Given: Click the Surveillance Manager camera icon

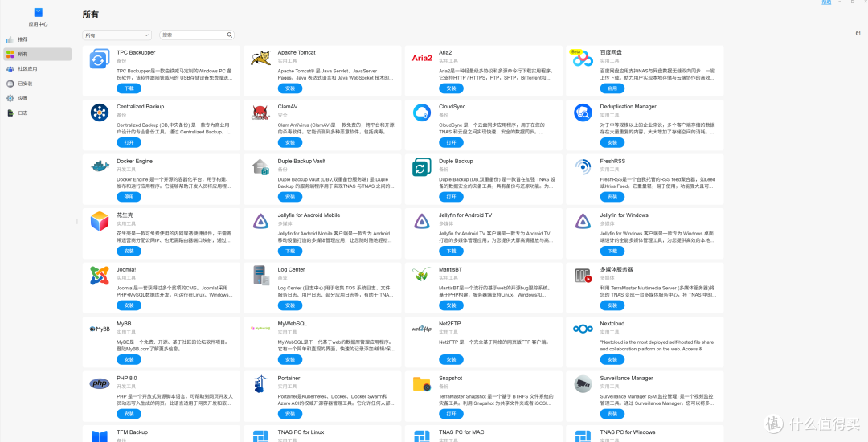Looking at the screenshot, I should point(583,383).
